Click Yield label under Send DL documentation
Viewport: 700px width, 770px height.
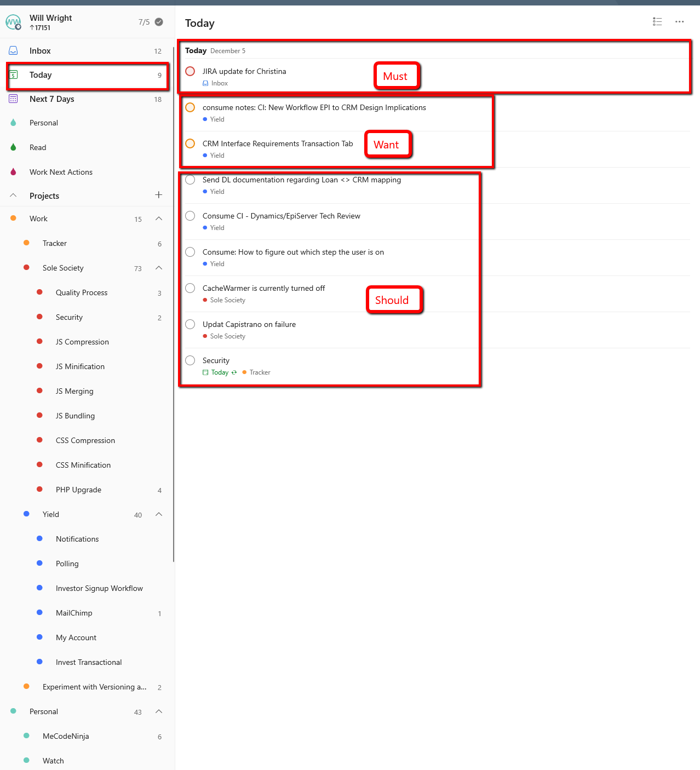(217, 192)
